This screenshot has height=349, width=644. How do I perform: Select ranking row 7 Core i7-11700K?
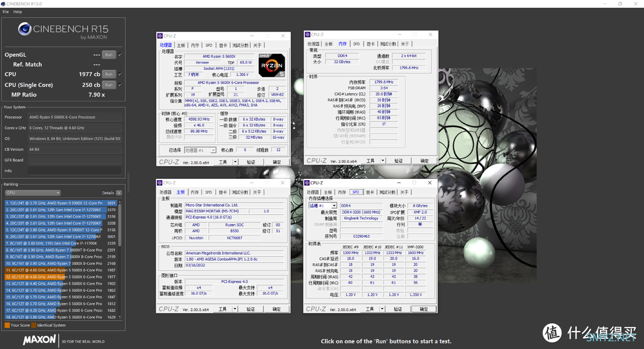[x=61, y=243]
